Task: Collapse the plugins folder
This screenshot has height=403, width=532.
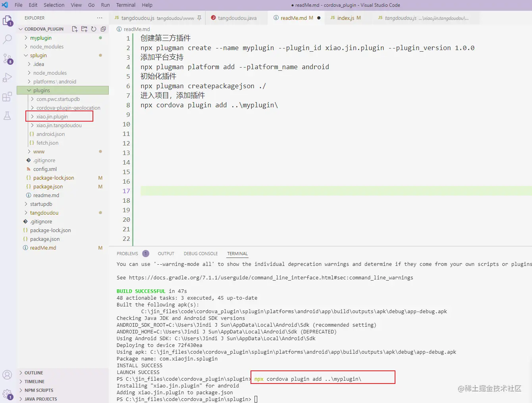Action: pos(63,90)
